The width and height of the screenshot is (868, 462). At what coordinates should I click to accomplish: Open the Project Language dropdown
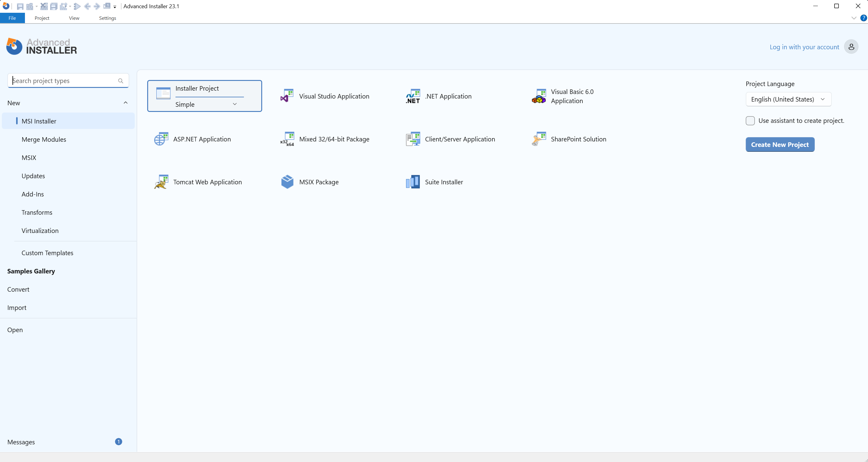[x=789, y=99]
